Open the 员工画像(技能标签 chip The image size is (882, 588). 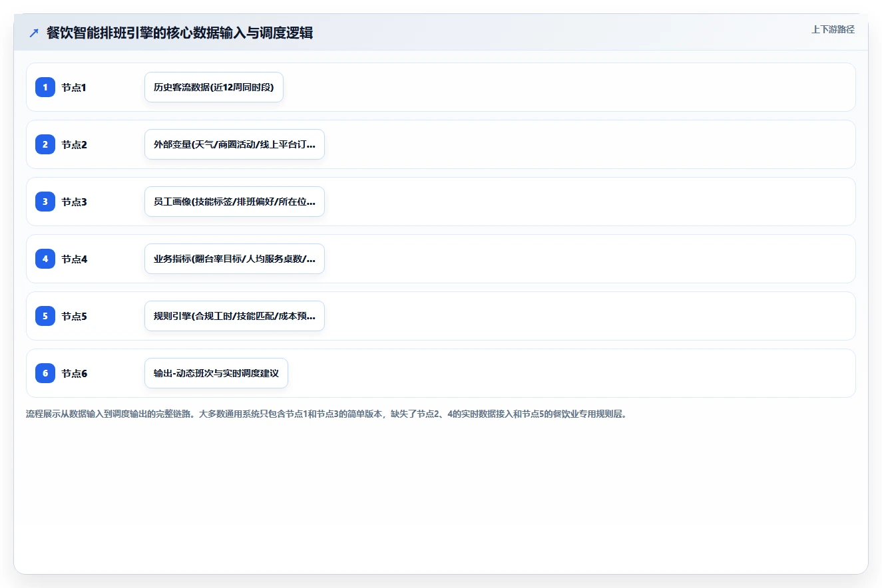(x=234, y=202)
